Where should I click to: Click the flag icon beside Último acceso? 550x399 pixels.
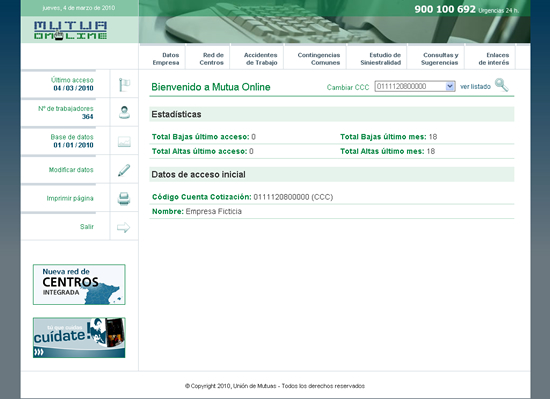(x=124, y=84)
